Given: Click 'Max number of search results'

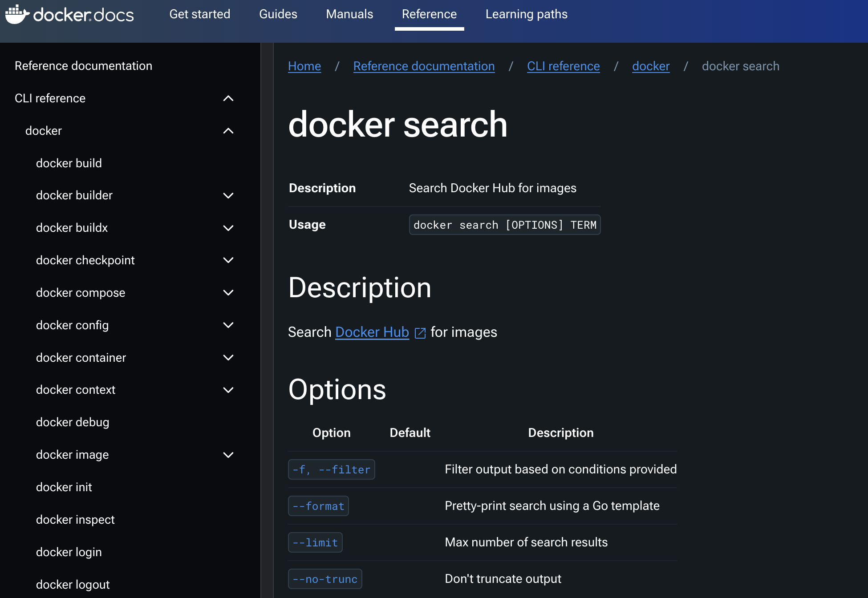Looking at the screenshot, I should 526,542.
